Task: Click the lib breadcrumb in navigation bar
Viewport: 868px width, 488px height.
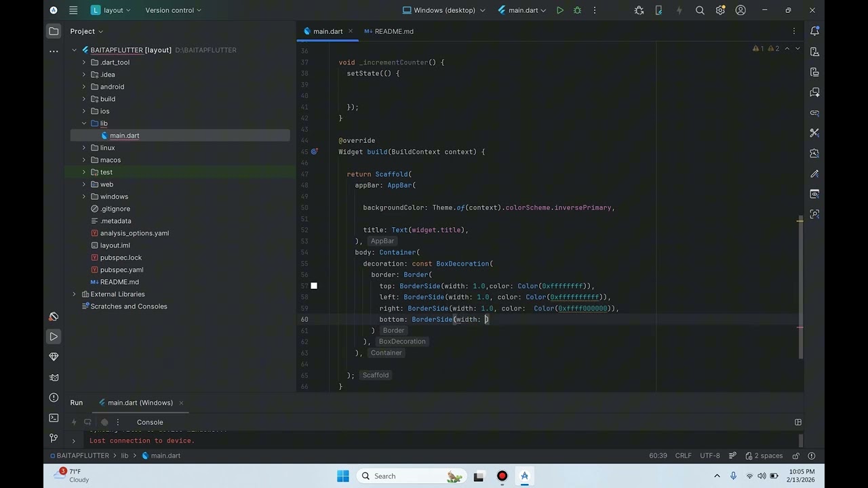Action: pos(125,456)
